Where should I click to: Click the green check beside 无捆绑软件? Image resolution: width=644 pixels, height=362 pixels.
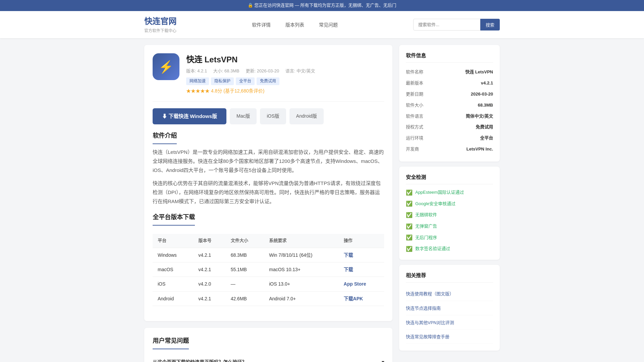[x=409, y=215]
